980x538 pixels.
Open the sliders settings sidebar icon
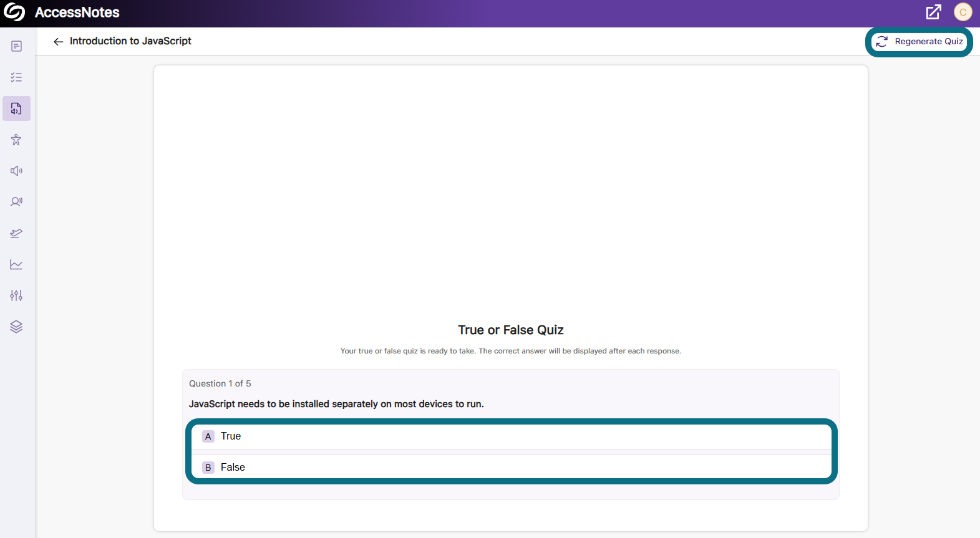pos(16,295)
